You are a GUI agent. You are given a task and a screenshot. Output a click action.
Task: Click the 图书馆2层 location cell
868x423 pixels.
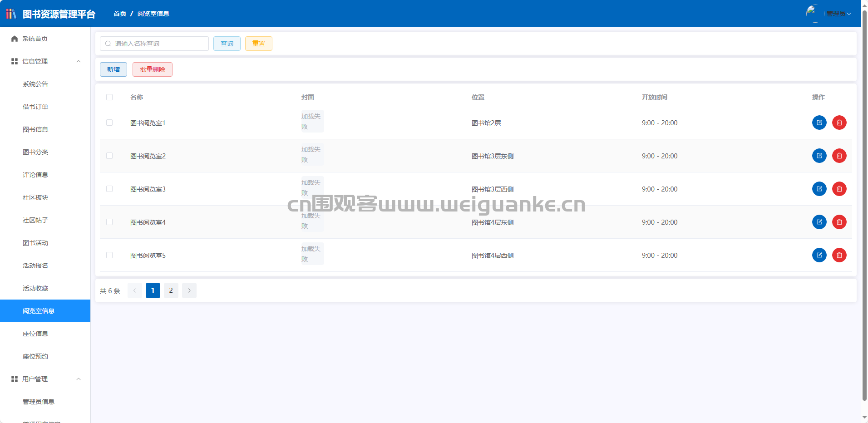[x=486, y=123]
